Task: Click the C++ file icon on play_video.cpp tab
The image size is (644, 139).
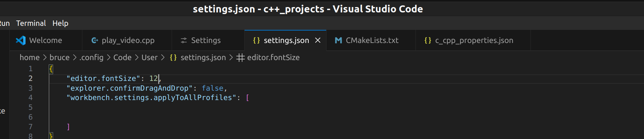Action: pos(95,40)
